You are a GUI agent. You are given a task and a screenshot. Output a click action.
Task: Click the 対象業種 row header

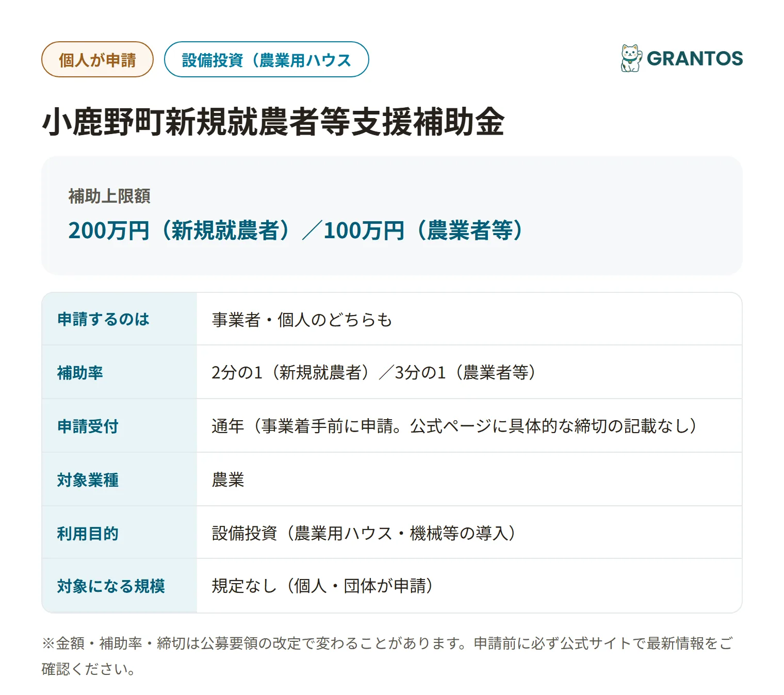coord(119,479)
